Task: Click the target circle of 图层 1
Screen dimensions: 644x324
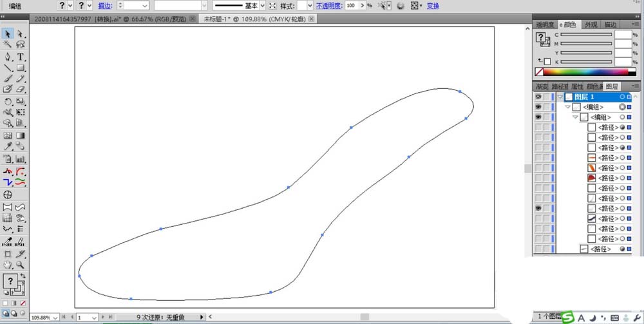Action: click(x=622, y=97)
